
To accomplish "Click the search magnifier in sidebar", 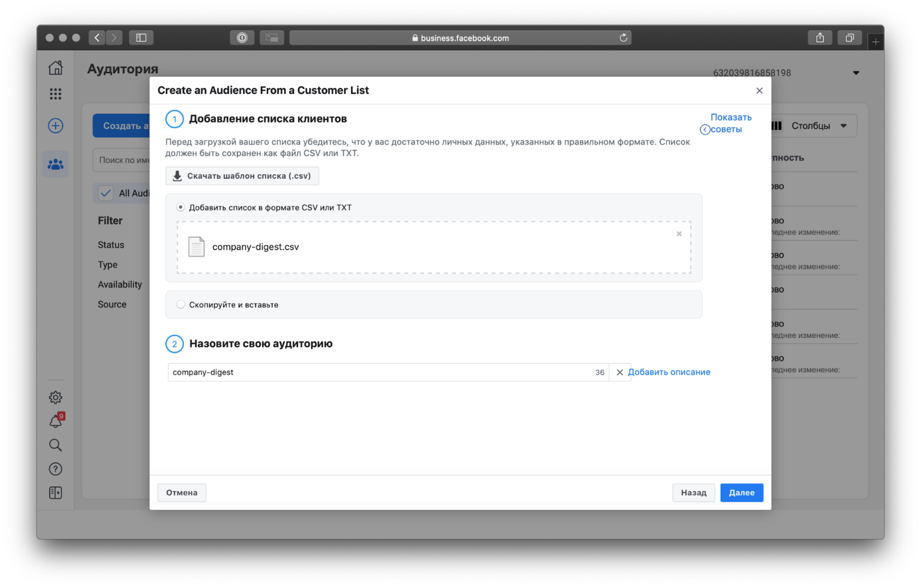I will click(55, 445).
